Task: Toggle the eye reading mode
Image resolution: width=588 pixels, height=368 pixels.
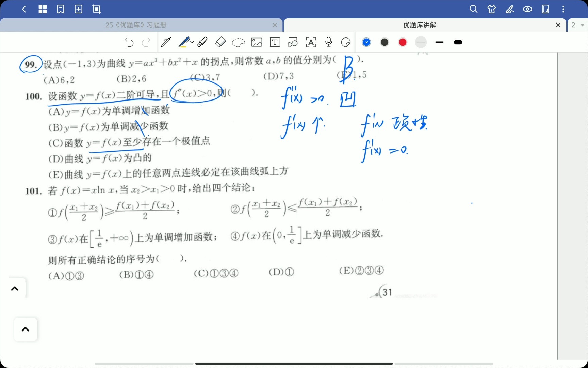Action: coord(528,9)
